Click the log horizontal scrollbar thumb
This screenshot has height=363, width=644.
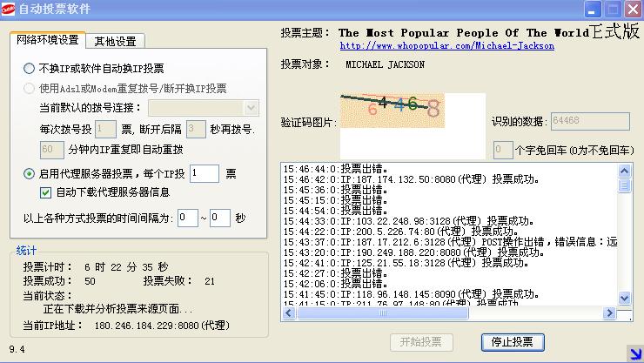382,313
